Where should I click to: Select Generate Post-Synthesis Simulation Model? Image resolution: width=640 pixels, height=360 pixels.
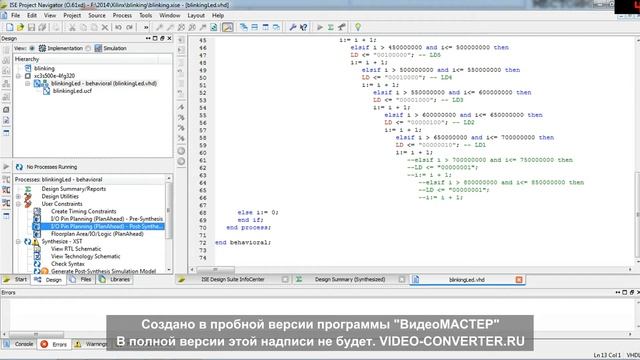coord(103,271)
